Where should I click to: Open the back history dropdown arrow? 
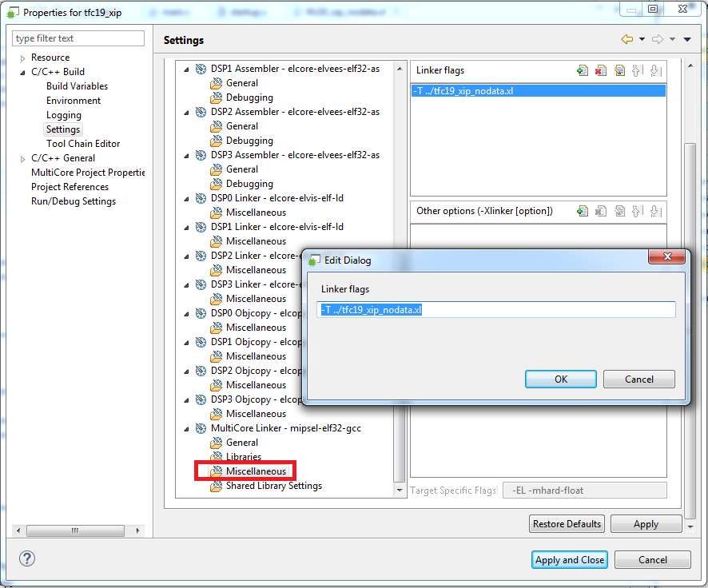pos(642,40)
